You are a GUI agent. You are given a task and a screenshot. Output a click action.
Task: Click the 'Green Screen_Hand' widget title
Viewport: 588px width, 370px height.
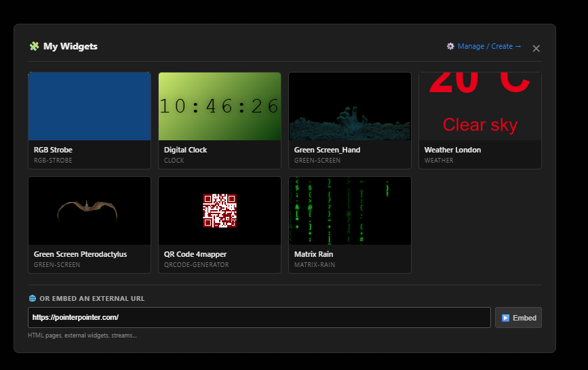pyautogui.click(x=327, y=150)
